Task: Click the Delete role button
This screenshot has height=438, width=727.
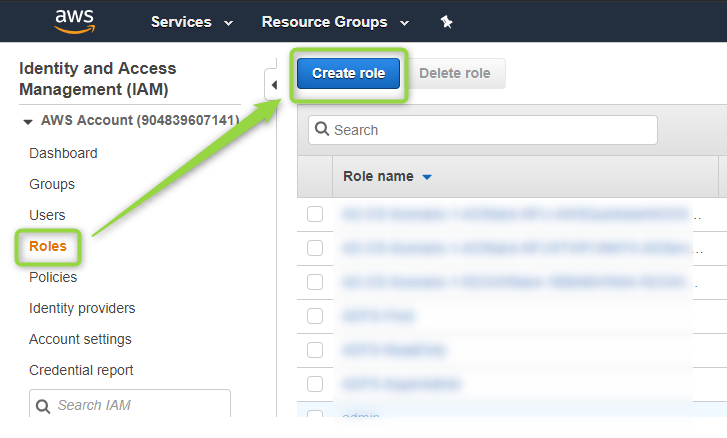Action: [x=455, y=73]
